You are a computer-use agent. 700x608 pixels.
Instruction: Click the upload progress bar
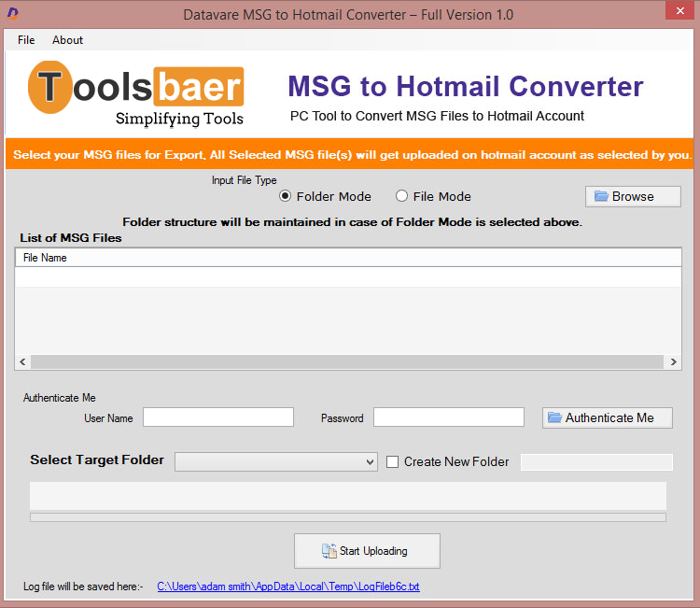348,517
